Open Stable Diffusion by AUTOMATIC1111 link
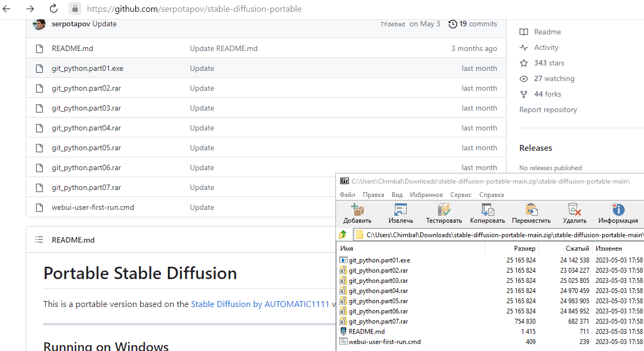 click(x=260, y=304)
